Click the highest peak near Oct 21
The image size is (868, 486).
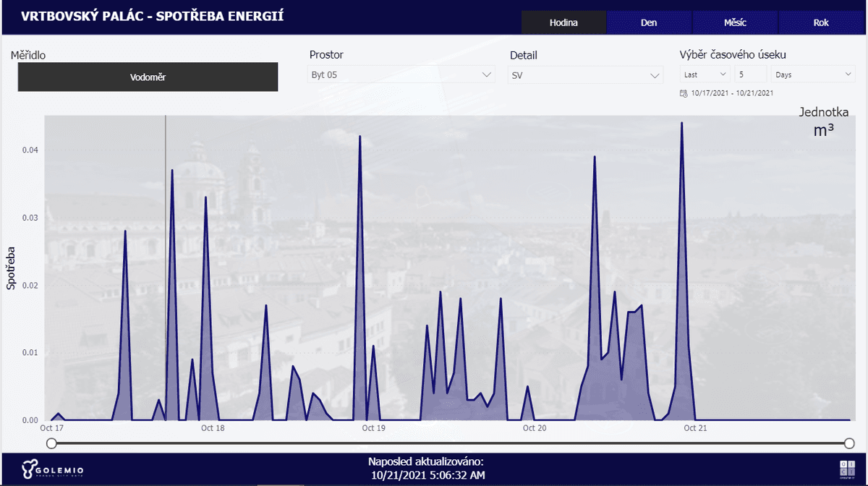point(681,124)
